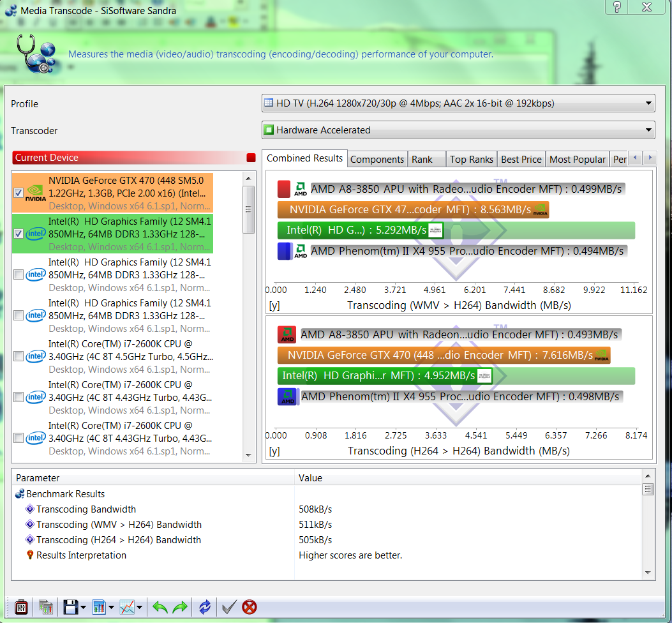Expand the arrow next to the bar chart icon
Image resolution: width=672 pixels, height=623 pixels.
click(112, 607)
